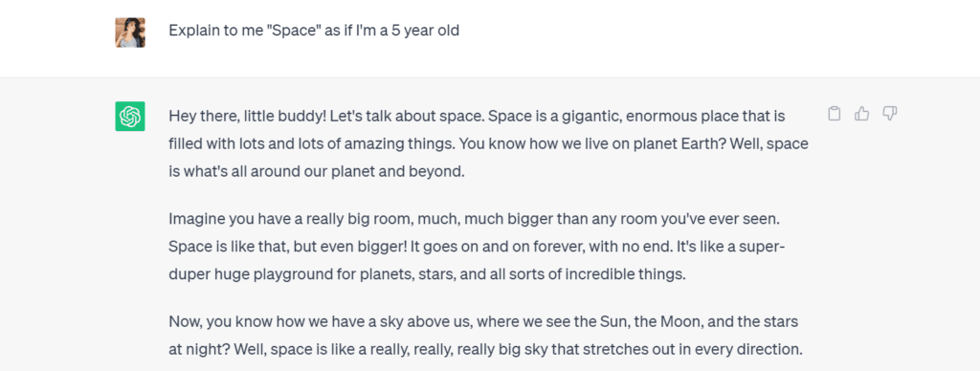Click the paragraph starting "Imagine you have"
This screenshot has width=980, height=371.
[x=477, y=248]
